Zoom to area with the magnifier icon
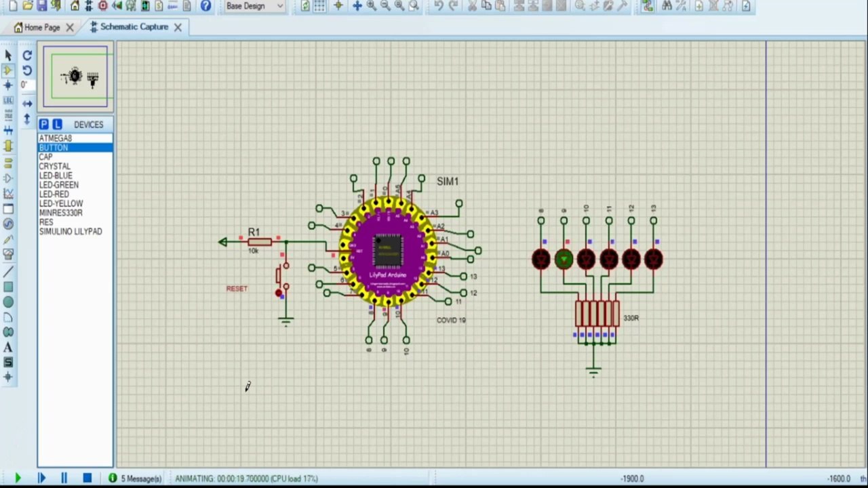Screen dimensions: 868x488 coord(413,5)
